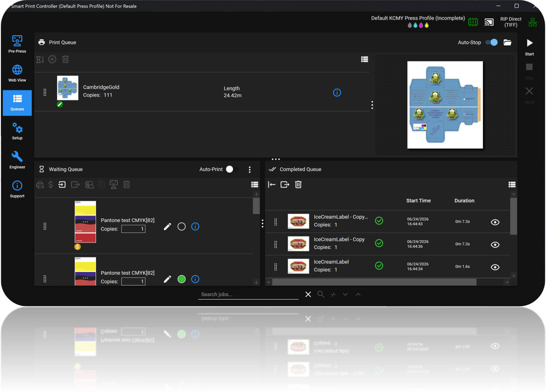Click the roll media icon in Waiting toolbar
Image resolution: width=546 pixels, height=392 pixels.
(x=89, y=185)
